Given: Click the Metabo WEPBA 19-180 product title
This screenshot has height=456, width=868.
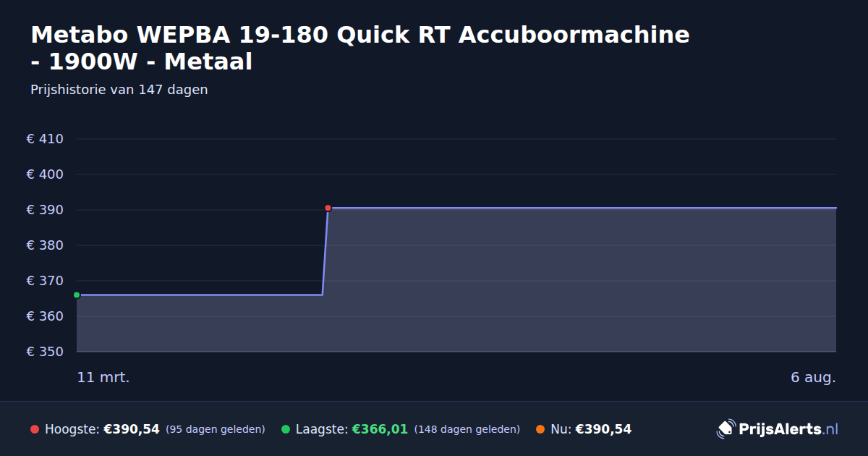Looking at the screenshot, I should tap(360, 48).
